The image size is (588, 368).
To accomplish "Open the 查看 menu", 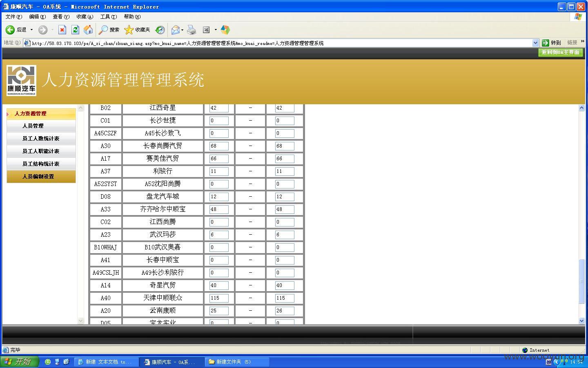I will pyautogui.click(x=61, y=17).
